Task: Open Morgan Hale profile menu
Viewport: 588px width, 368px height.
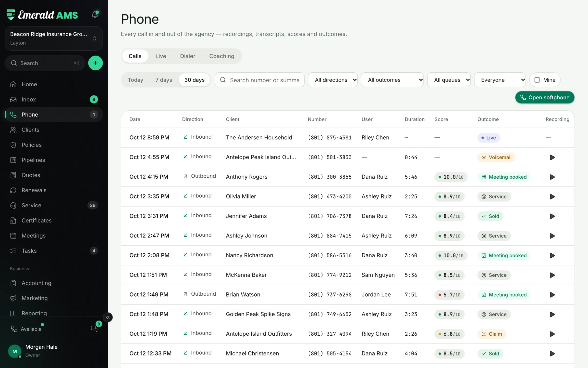Action: [54, 351]
